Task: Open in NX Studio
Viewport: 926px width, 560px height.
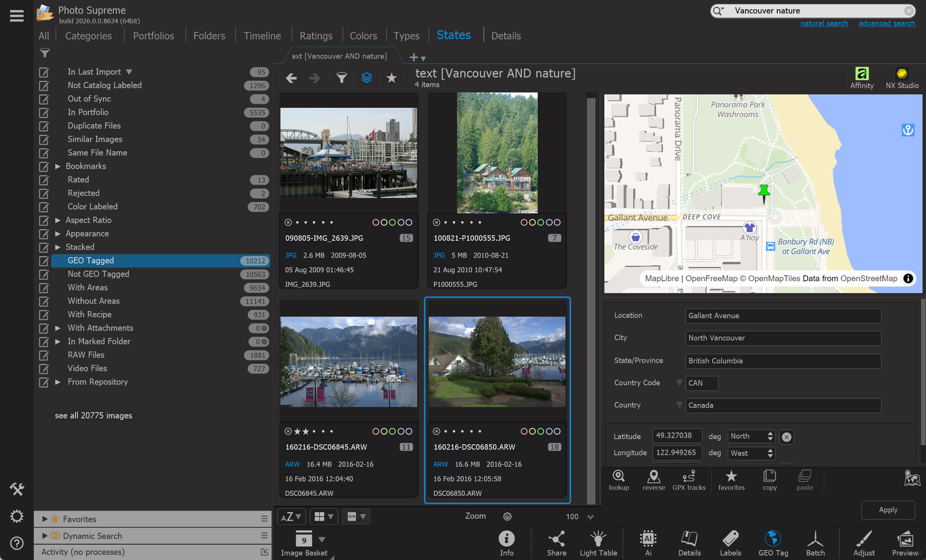Action: point(902,78)
